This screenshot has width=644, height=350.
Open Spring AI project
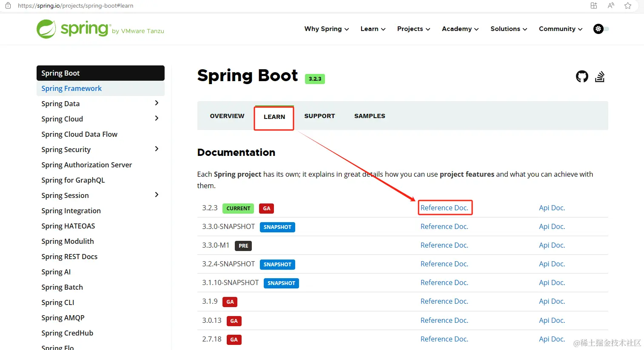56,272
